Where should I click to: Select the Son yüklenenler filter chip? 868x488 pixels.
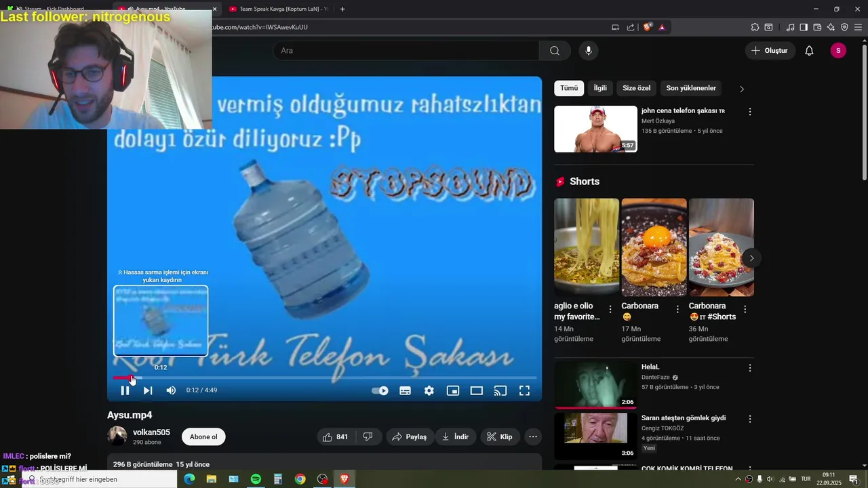coord(691,88)
